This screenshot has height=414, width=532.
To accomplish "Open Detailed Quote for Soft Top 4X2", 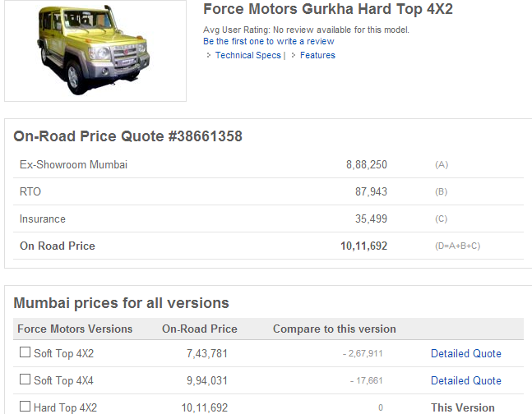I will [x=466, y=354].
